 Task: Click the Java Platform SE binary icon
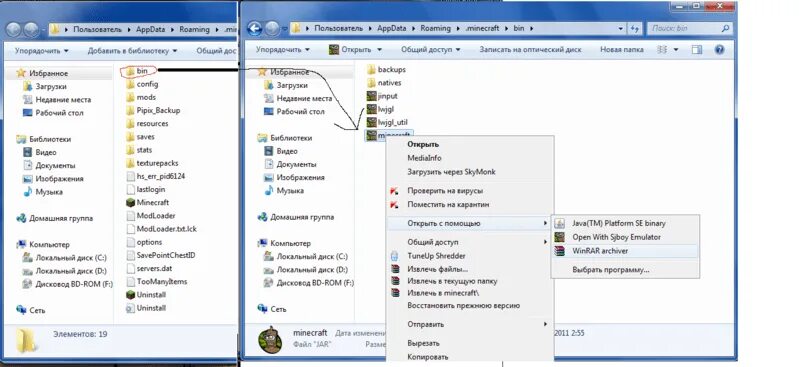tap(560, 223)
